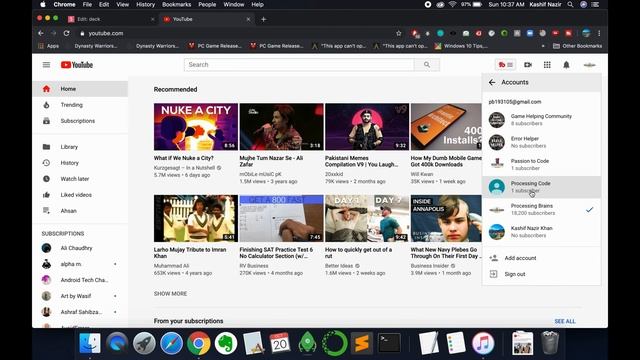This screenshot has height=360, width=640.
Task: Open Evernote from the Dock
Action: pyautogui.click(x=226, y=343)
